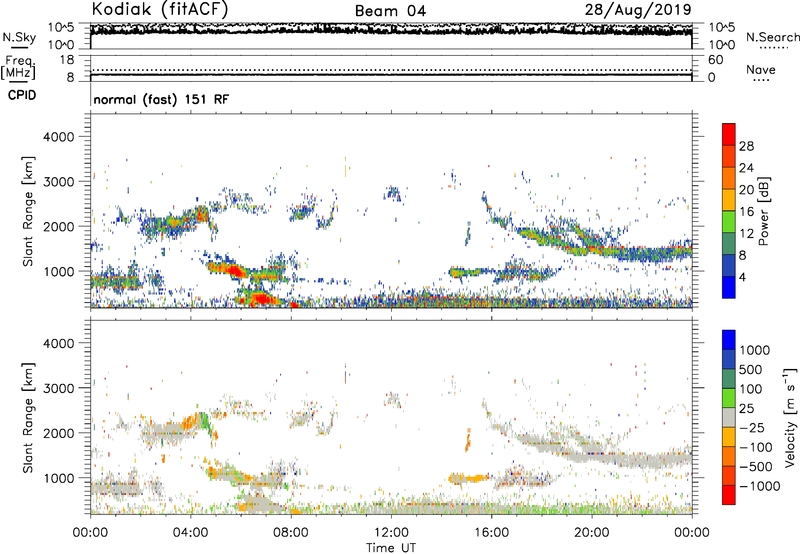Click the 'Velocity [m s-1]' colorbar label
The image size is (800, 554).
click(790, 417)
